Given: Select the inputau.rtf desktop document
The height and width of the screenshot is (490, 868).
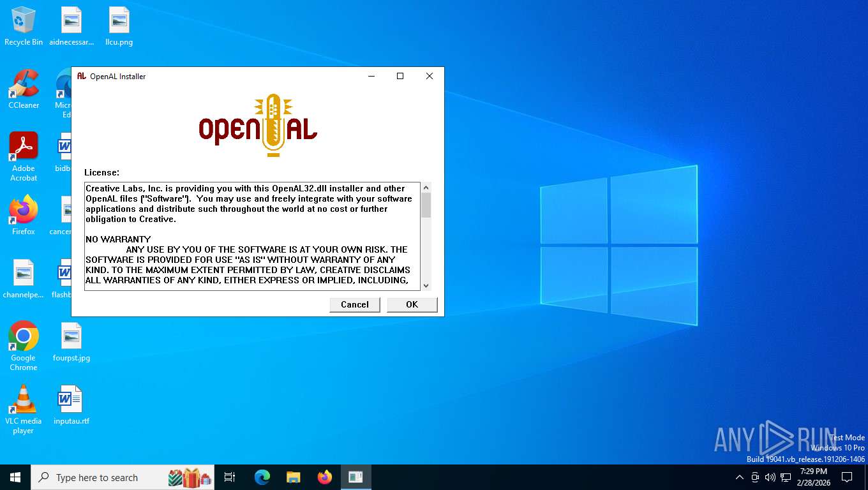Looking at the screenshot, I should (x=71, y=406).
